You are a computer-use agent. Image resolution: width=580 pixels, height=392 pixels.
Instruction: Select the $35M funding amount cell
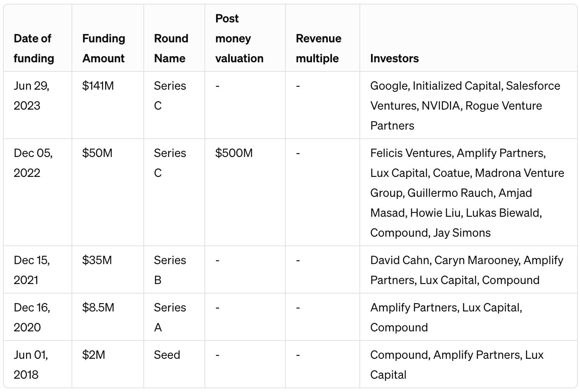point(108,269)
